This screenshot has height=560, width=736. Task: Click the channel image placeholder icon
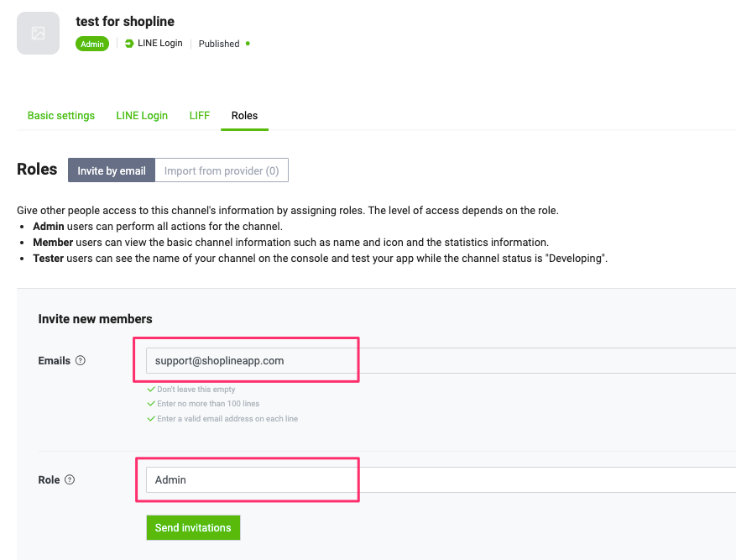coord(38,34)
